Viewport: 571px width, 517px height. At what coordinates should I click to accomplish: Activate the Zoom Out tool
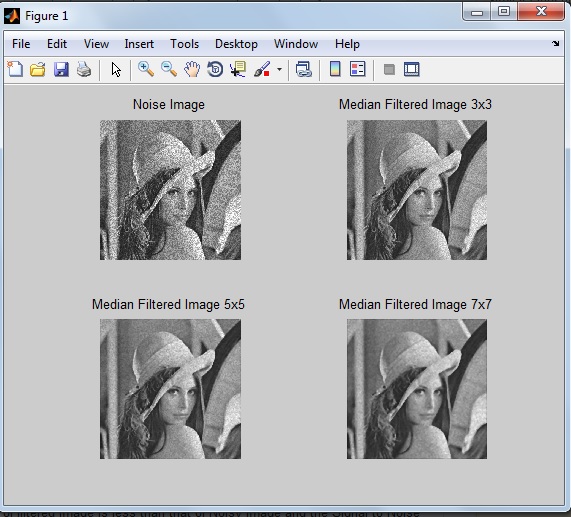click(169, 69)
